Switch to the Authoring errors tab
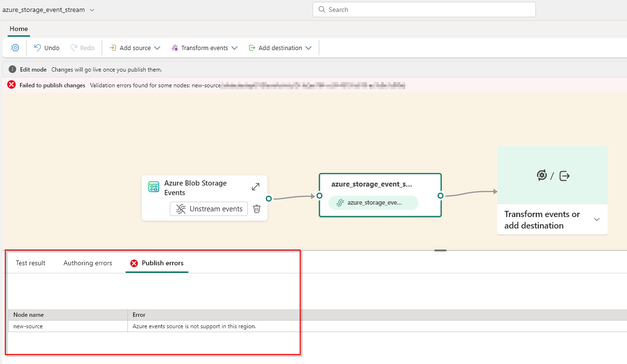 88,263
